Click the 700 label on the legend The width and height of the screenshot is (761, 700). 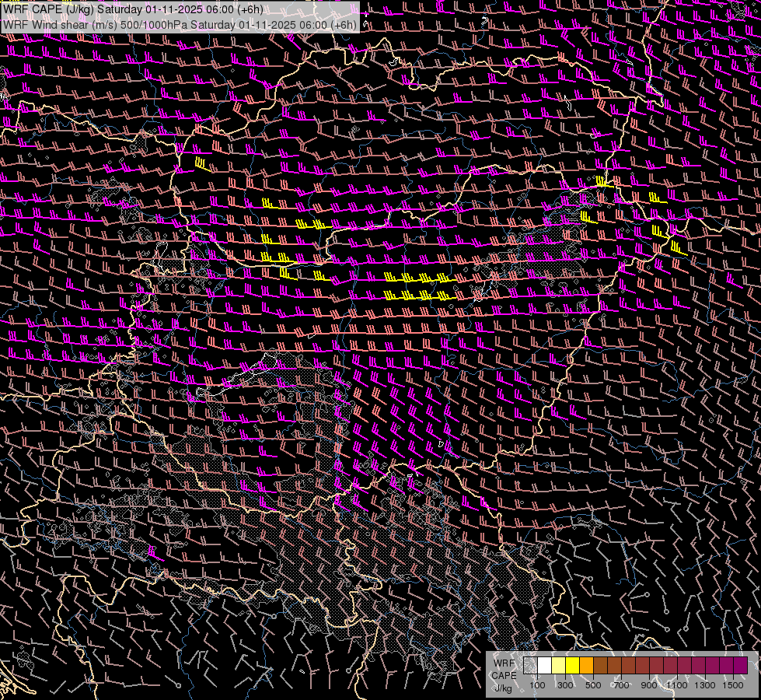[621, 685]
